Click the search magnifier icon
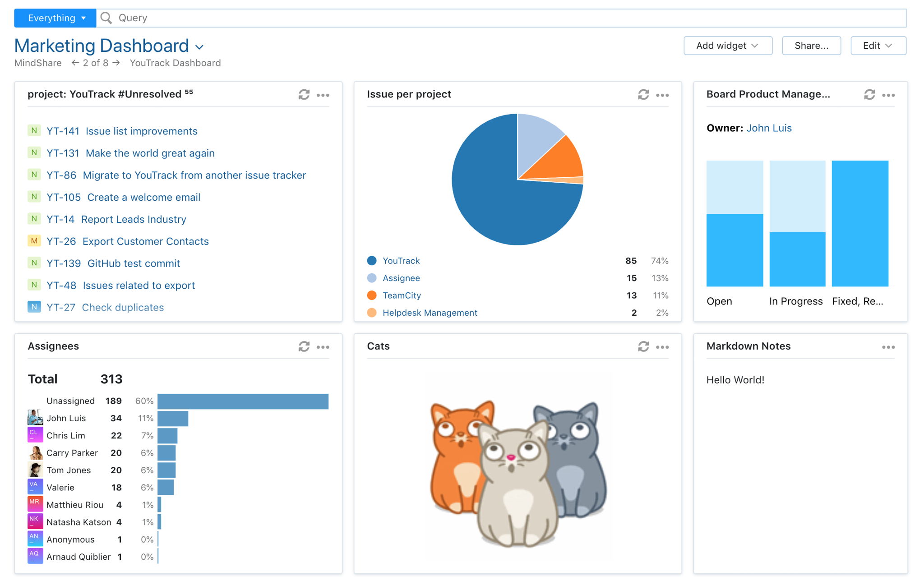The height and width of the screenshot is (585, 924). (x=106, y=18)
